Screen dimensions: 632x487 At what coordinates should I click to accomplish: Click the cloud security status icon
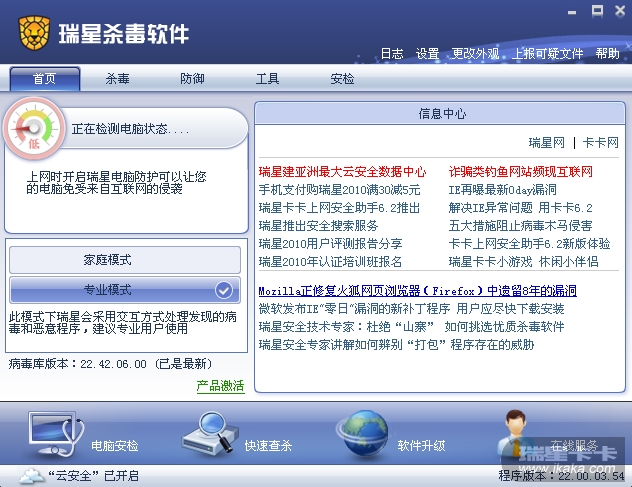coord(31,476)
